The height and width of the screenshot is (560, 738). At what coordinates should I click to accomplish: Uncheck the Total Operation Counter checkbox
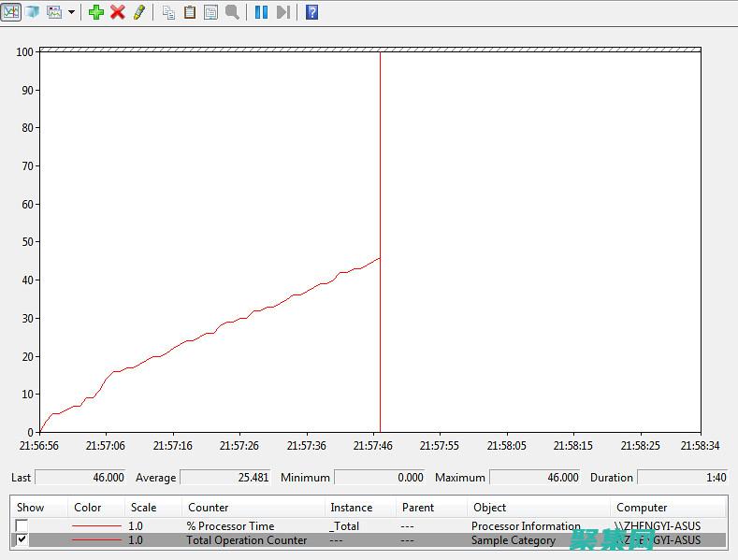(x=22, y=540)
